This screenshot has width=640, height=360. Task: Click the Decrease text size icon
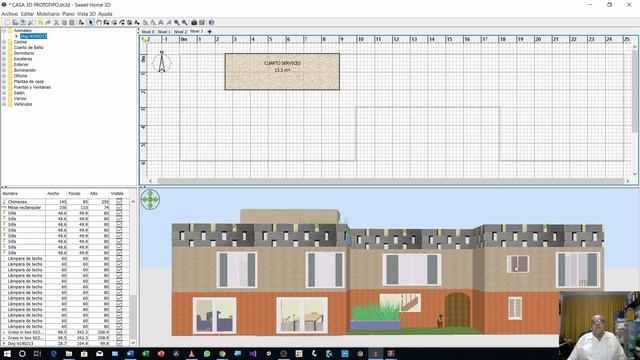pos(153,22)
